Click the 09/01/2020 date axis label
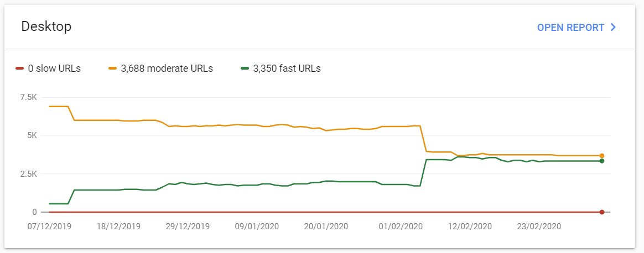 (257, 226)
